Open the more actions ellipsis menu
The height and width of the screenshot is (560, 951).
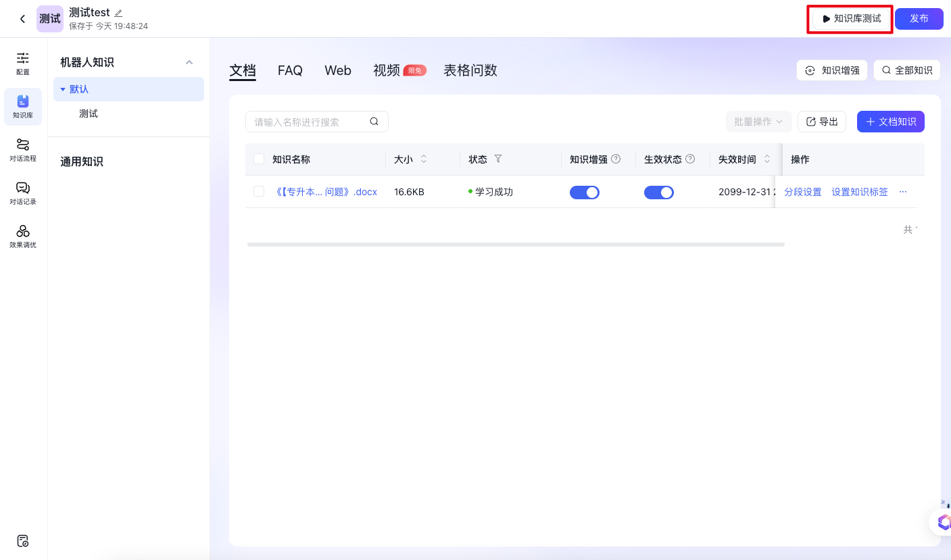click(x=903, y=192)
